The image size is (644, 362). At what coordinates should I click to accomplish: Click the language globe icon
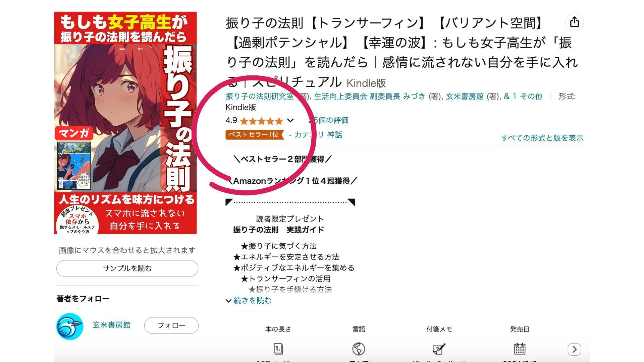[x=359, y=349]
